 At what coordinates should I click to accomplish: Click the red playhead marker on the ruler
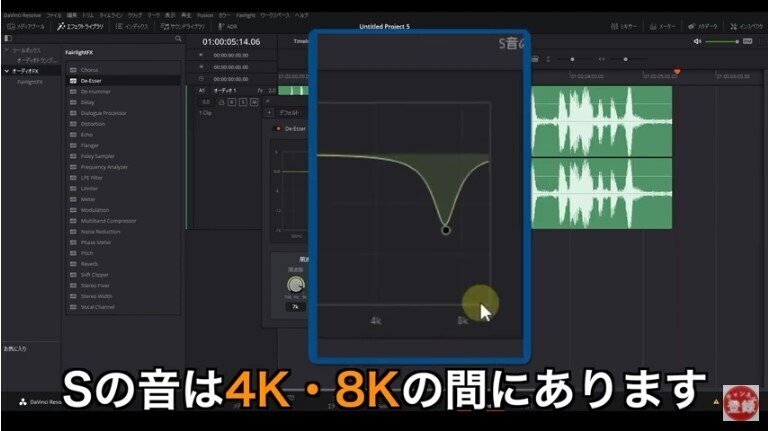(x=677, y=72)
